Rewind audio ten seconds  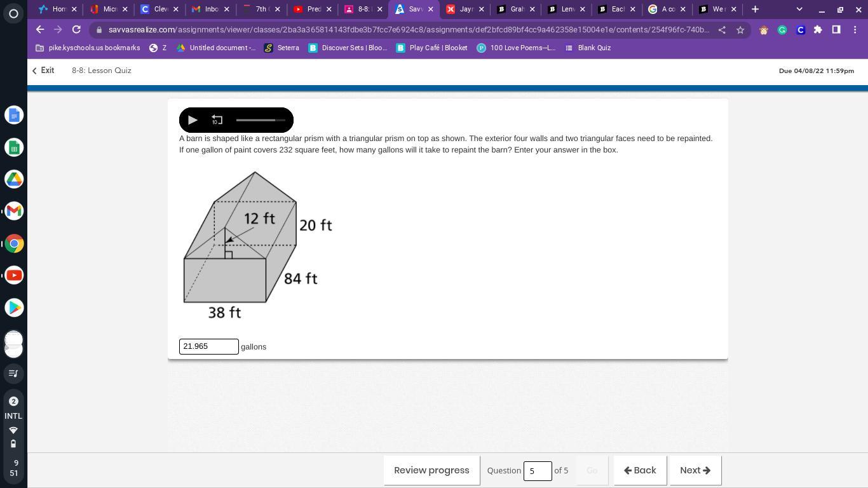217,120
